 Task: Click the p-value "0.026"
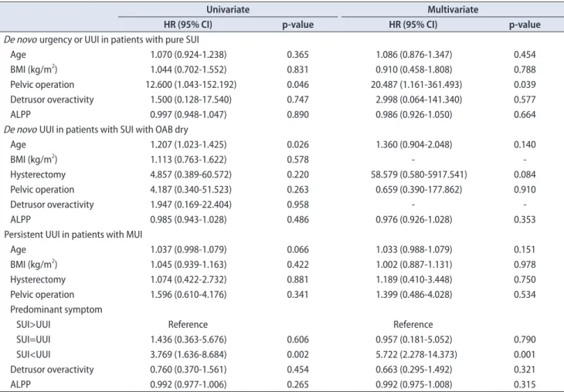pyautogui.click(x=297, y=144)
